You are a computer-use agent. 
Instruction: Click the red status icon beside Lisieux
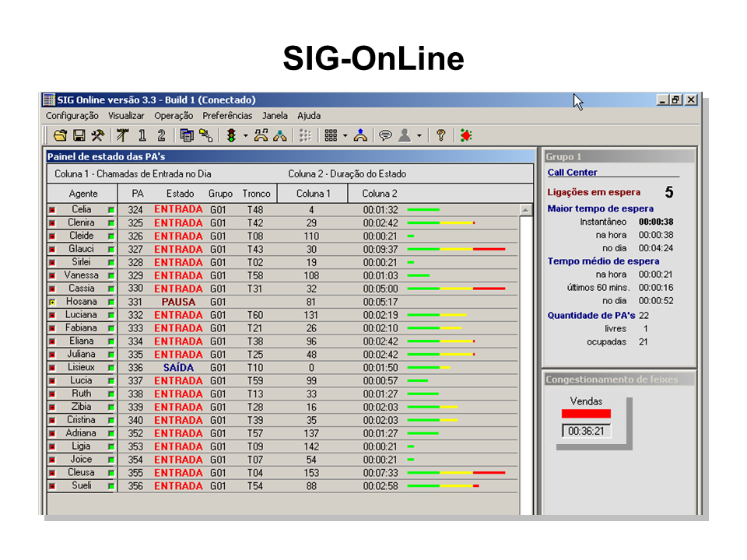tap(52, 368)
